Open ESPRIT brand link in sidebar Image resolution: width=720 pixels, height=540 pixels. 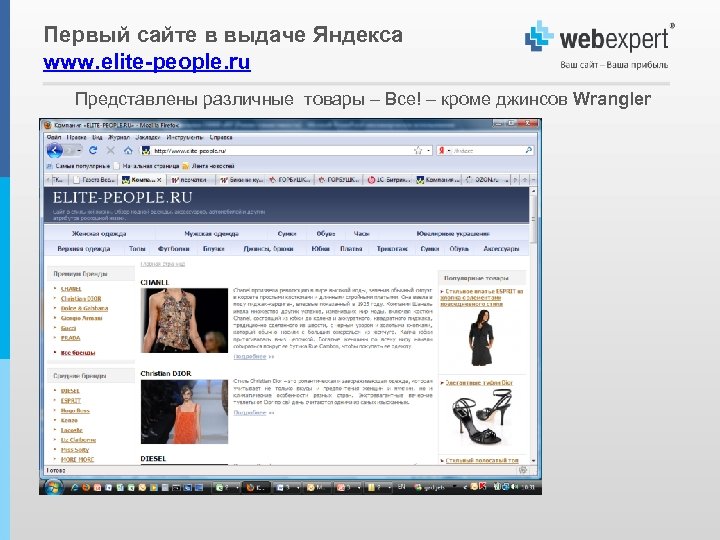pyautogui.click(x=71, y=400)
